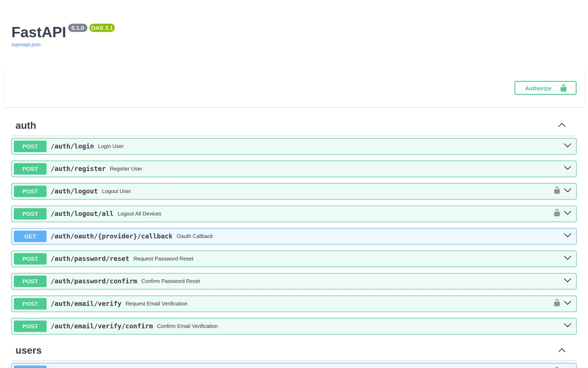Open the /openapi.json link
588x368 pixels.
click(x=26, y=45)
